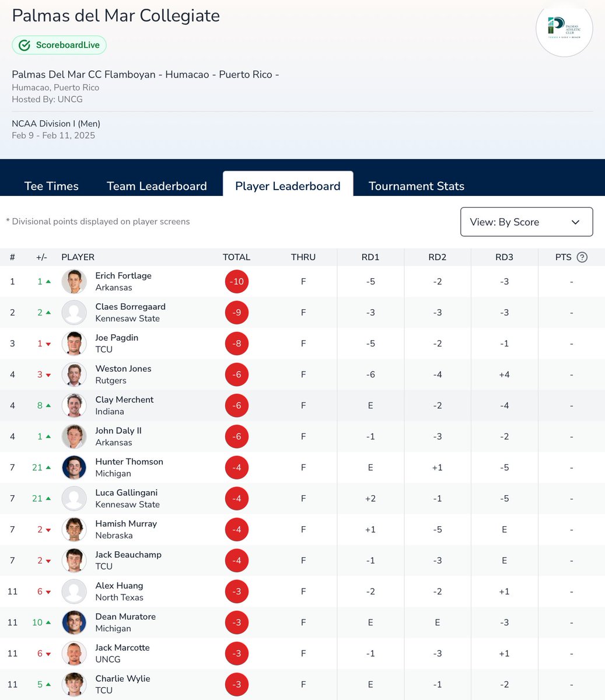Click the Feb 9 - Feb 11, 2025 date
The height and width of the screenshot is (700, 605).
[x=53, y=135]
